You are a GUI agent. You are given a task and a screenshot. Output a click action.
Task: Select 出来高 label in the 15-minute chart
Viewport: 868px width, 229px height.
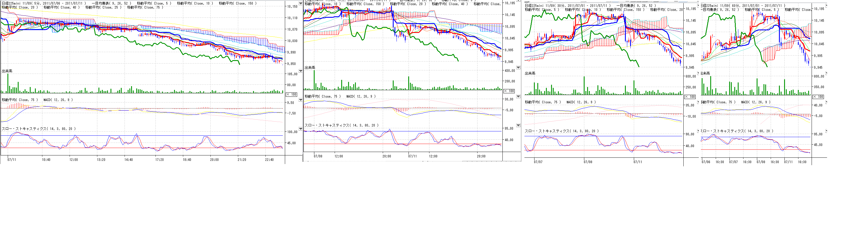(x=310, y=68)
